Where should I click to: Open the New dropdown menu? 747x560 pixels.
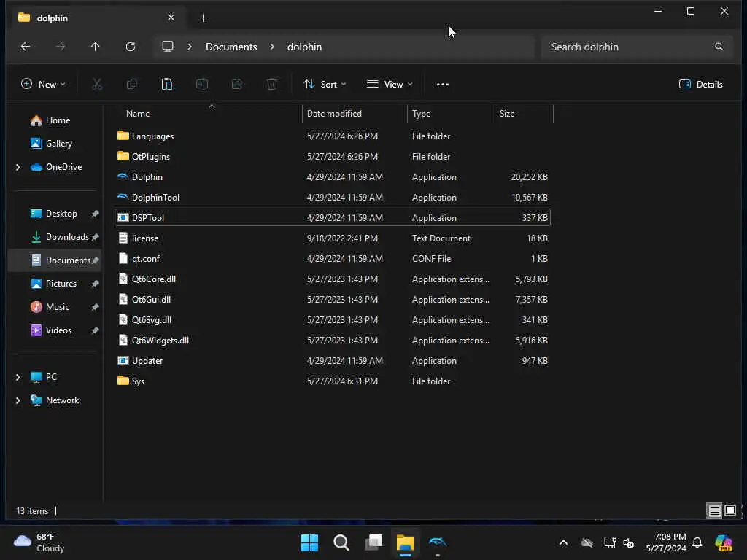[43, 85]
